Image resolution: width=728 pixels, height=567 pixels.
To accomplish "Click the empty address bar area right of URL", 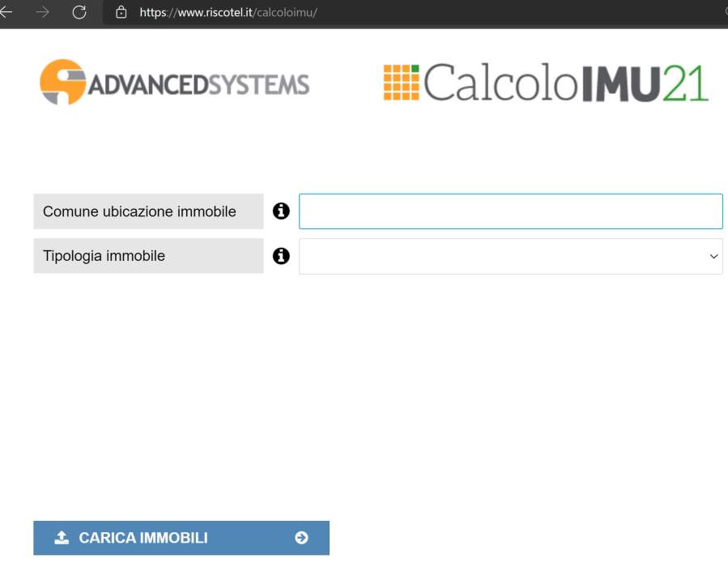I will (x=518, y=12).
